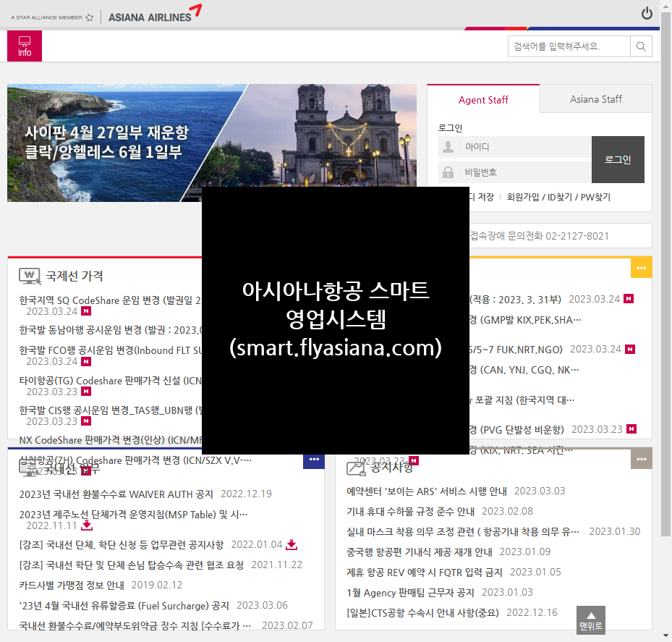Open the blue more (...) button
Viewport: 672px width, 642px height.
(314, 460)
